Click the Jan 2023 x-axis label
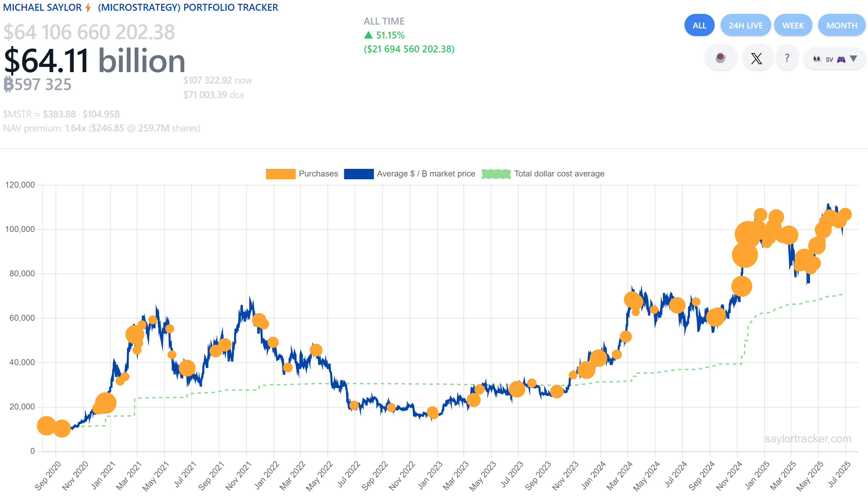The height and width of the screenshot is (501, 868). [x=430, y=475]
